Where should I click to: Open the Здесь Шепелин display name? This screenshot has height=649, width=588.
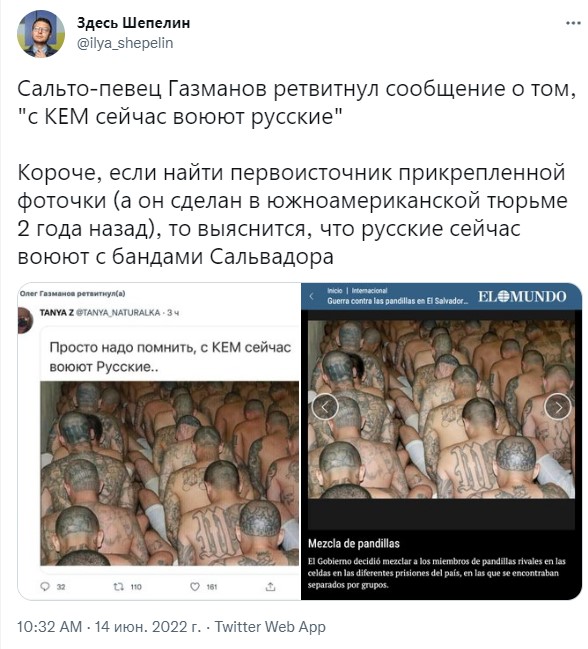coord(133,23)
